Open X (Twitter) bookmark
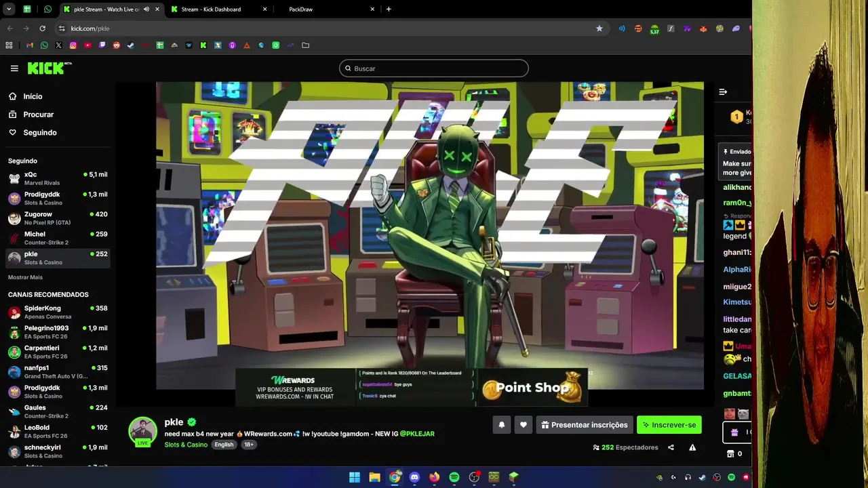Viewport: 868px width, 488px height. tap(58, 45)
